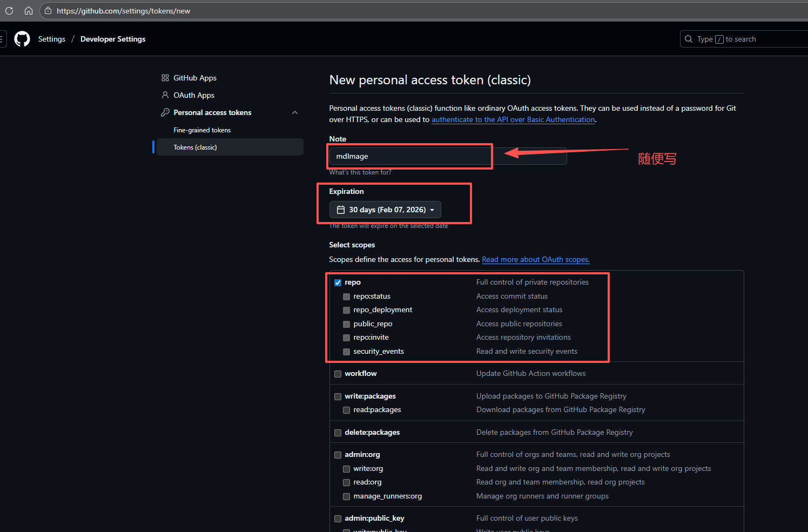Click the Expiration label
Viewport: 808px width, 532px height.
347,192
